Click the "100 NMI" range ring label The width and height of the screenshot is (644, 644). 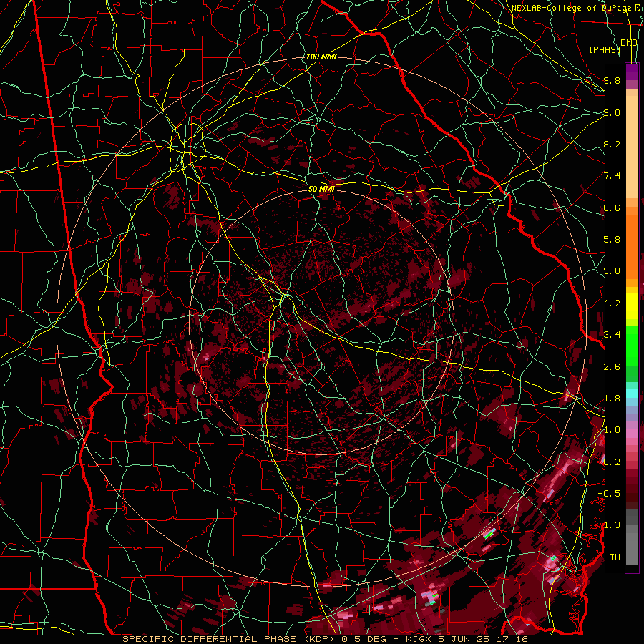[321, 57]
